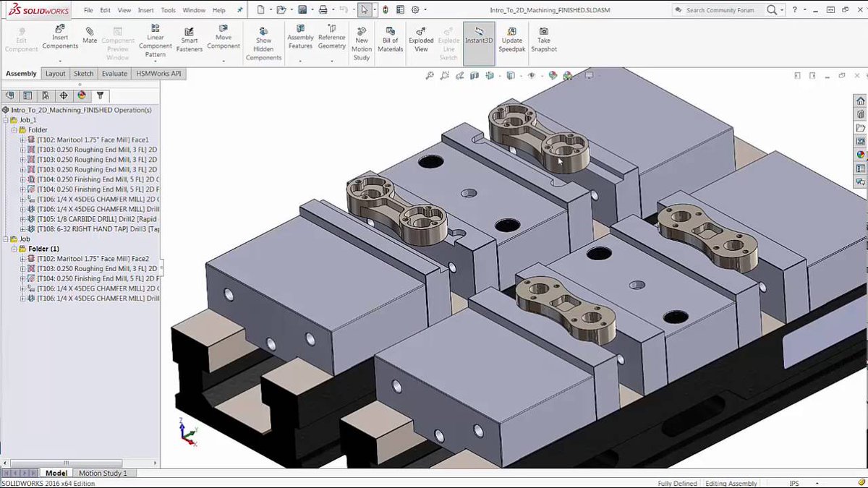This screenshot has width=868, height=488.
Task: Select Intro_To_2D_Machining_FINISHED Operation(s) root
Action: tap(81, 110)
